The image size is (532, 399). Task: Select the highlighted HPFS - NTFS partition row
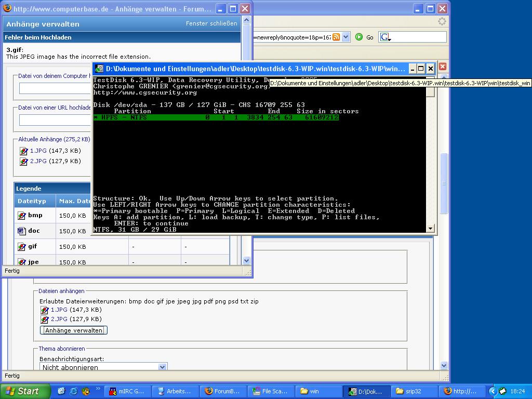(x=216, y=117)
